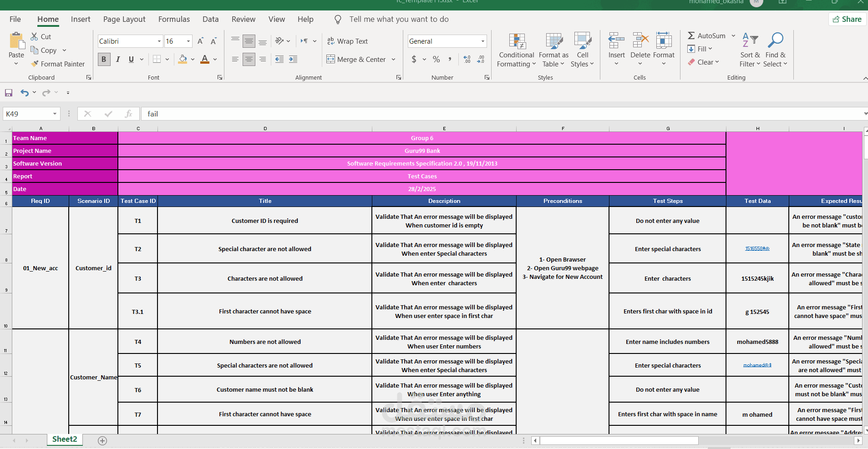Apply the yellow Fill Color swatch
The height and width of the screenshot is (449, 868).
183,59
